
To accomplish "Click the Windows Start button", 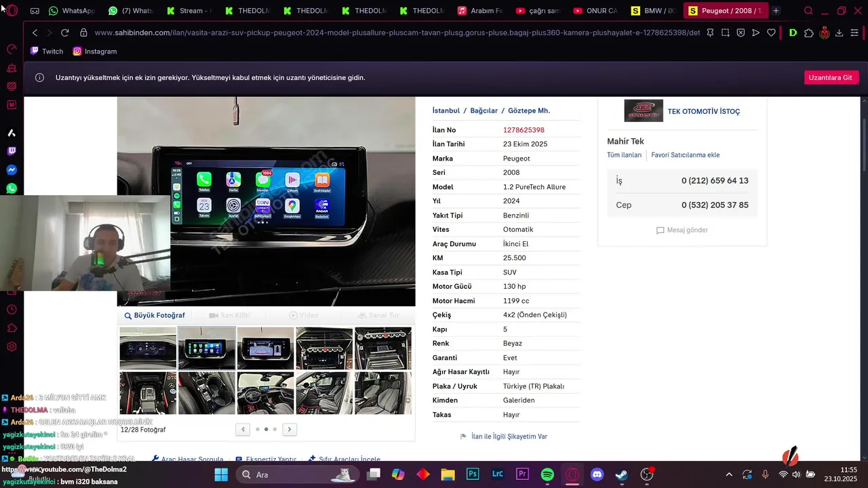I will point(222,474).
